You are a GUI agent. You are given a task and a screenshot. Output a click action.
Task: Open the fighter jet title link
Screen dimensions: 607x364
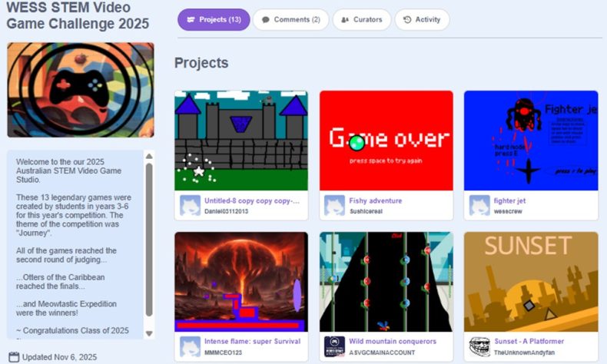pyautogui.click(x=509, y=200)
